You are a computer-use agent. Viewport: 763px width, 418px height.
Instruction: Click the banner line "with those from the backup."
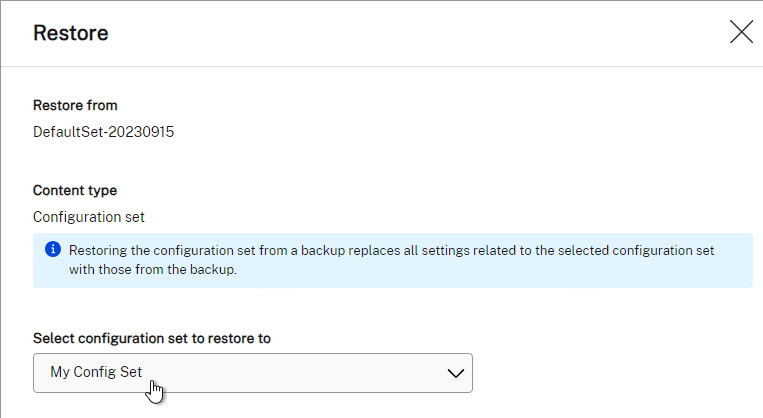pos(153,269)
